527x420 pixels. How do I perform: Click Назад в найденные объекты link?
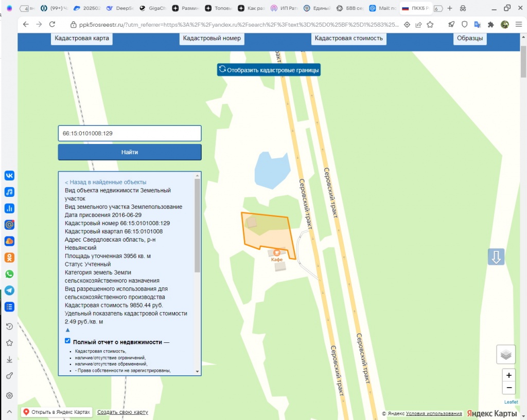106,182
